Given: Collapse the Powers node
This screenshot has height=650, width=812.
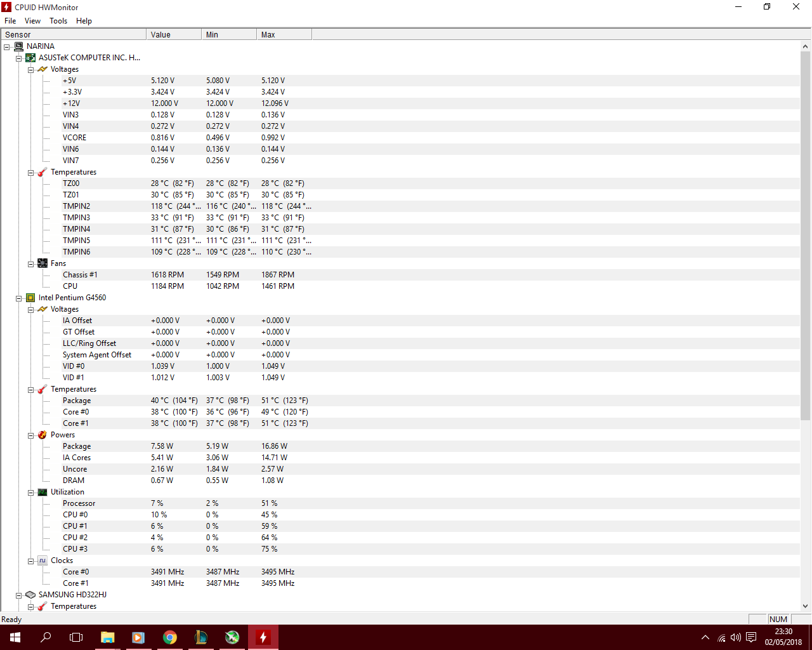Looking at the screenshot, I should 30,435.
